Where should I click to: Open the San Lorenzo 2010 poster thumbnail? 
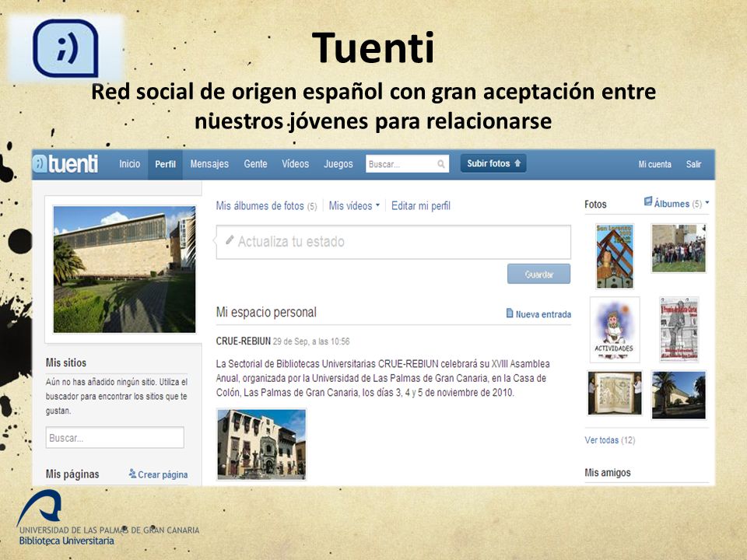[615, 256]
